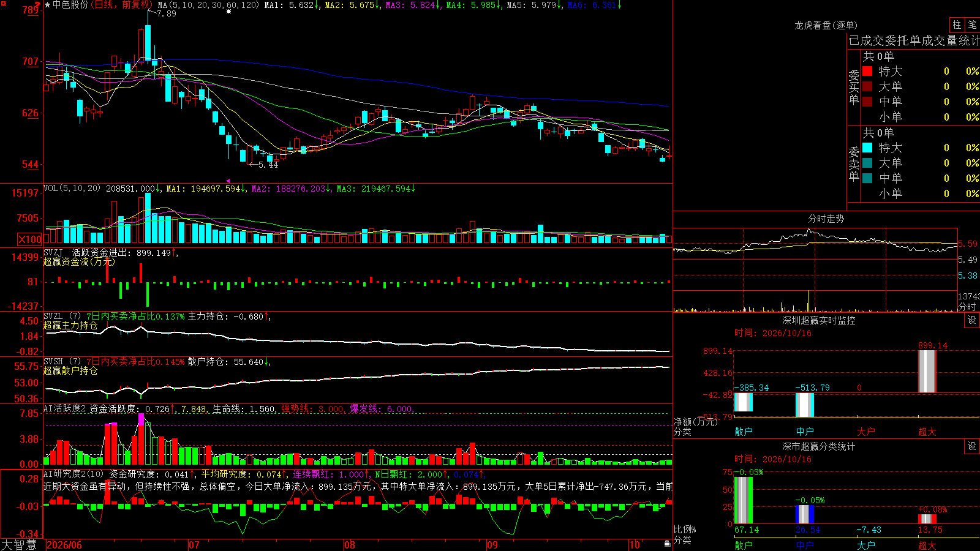
Task: Click the AI活跃度2 indicator label
Action: tap(65, 409)
